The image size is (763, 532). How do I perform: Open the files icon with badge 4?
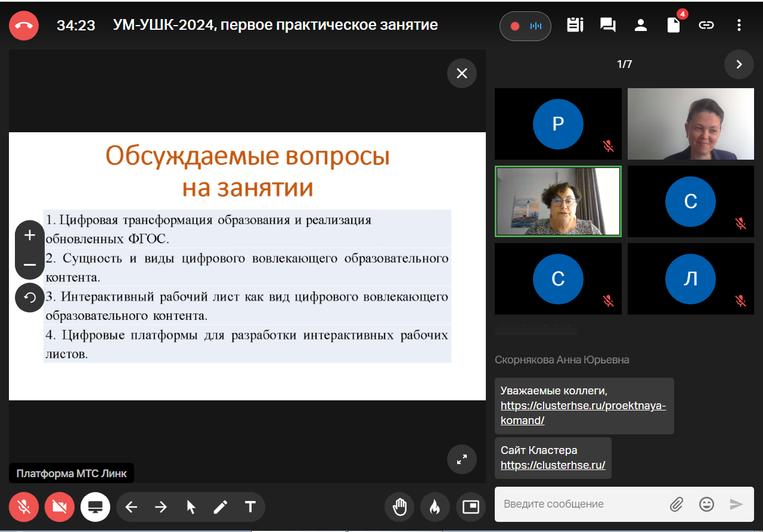pos(674,25)
